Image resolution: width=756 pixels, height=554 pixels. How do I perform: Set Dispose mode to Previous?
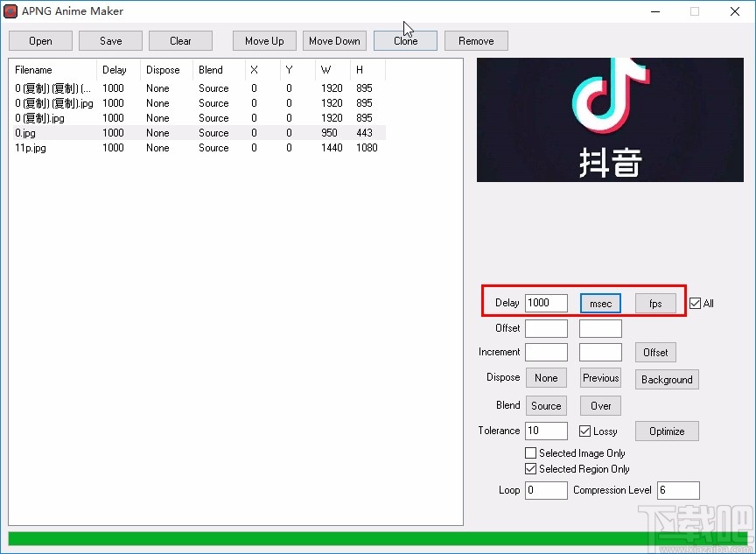tap(600, 377)
